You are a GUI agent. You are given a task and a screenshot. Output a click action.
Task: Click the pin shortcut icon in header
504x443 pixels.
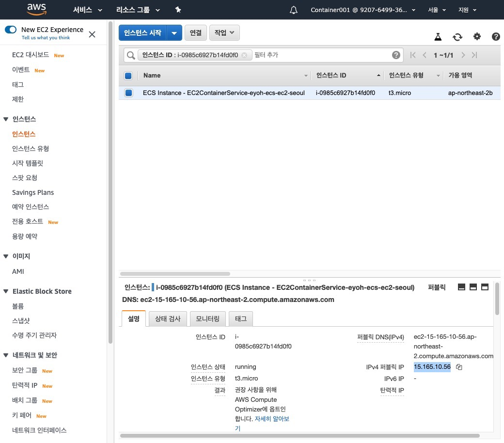178,10
